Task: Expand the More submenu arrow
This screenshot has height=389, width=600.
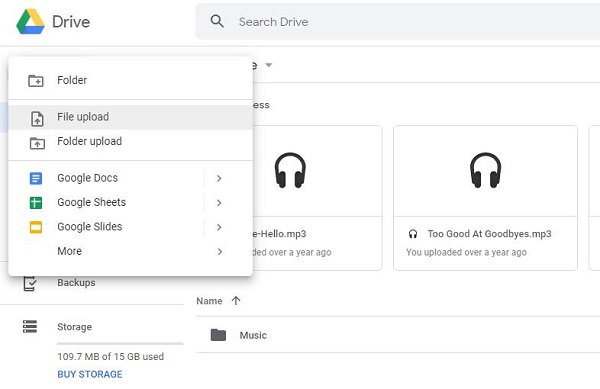Action: coord(220,252)
